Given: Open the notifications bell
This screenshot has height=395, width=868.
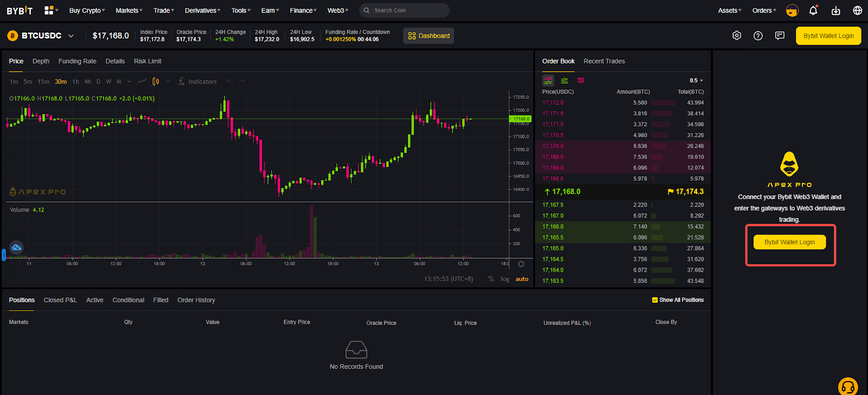Looking at the screenshot, I should pos(813,10).
